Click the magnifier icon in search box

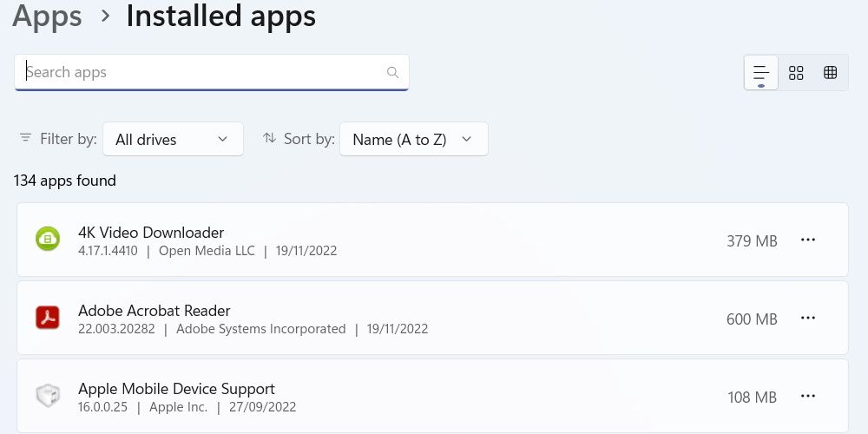click(392, 73)
